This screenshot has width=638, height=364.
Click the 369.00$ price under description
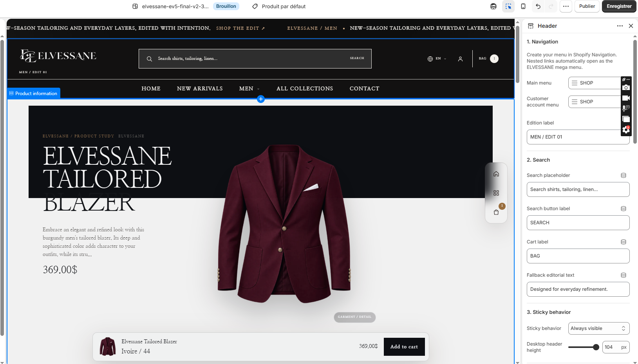tap(60, 270)
